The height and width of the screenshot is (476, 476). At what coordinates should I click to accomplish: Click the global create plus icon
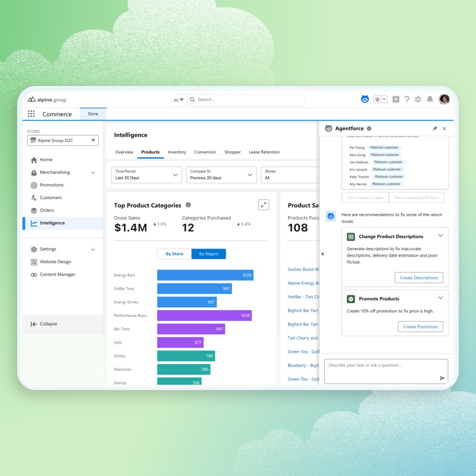[x=396, y=99]
